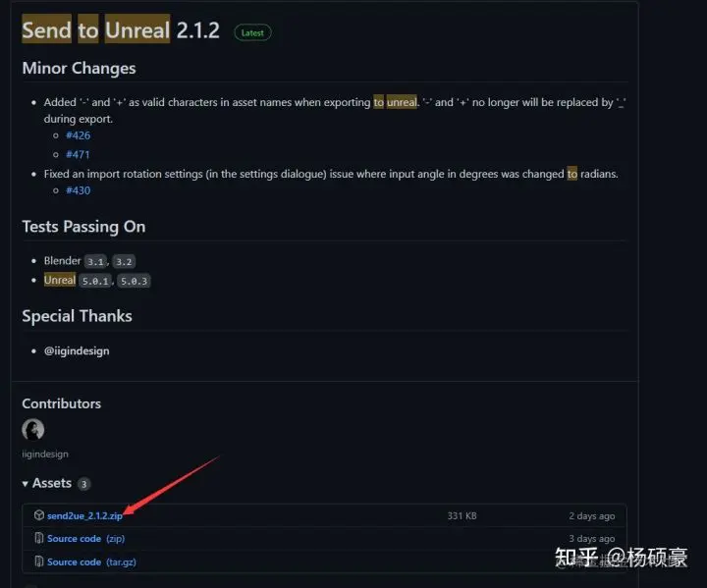
Task: Click the green Latest badge
Action: point(252,32)
